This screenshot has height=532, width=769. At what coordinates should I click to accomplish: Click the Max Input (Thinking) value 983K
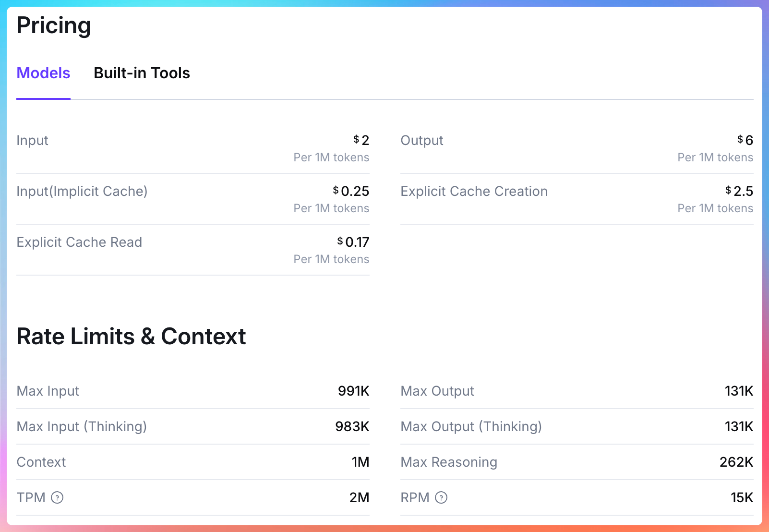tap(352, 426)
